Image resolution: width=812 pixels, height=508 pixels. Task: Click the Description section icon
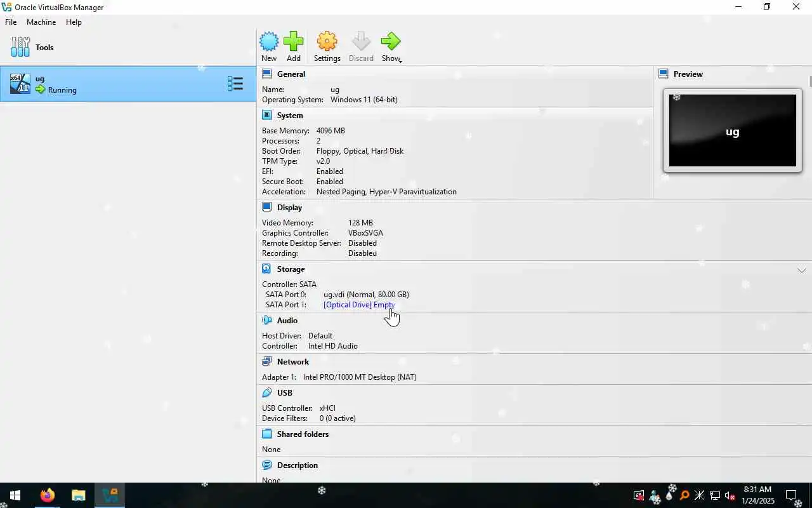[267, 465]
